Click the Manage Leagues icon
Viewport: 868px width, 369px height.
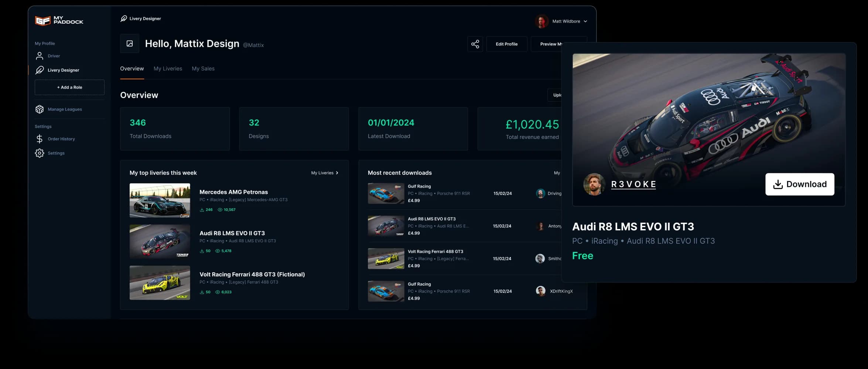tap(40, 109)
